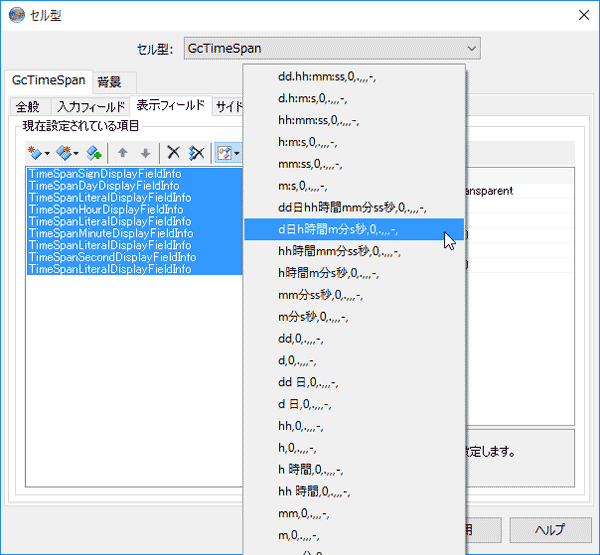Choose h:m:s,0,.,,,-, format
The width and height of the screenshot is (600, 555).
coord(354,142)
